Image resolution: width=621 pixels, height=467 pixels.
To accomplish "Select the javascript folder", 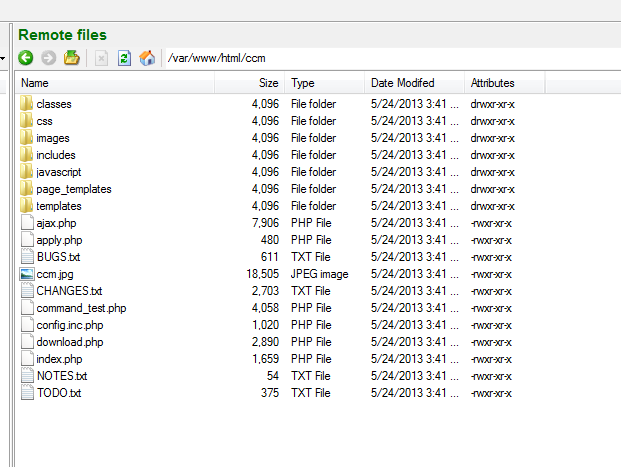I will click(x=58, y=172).
